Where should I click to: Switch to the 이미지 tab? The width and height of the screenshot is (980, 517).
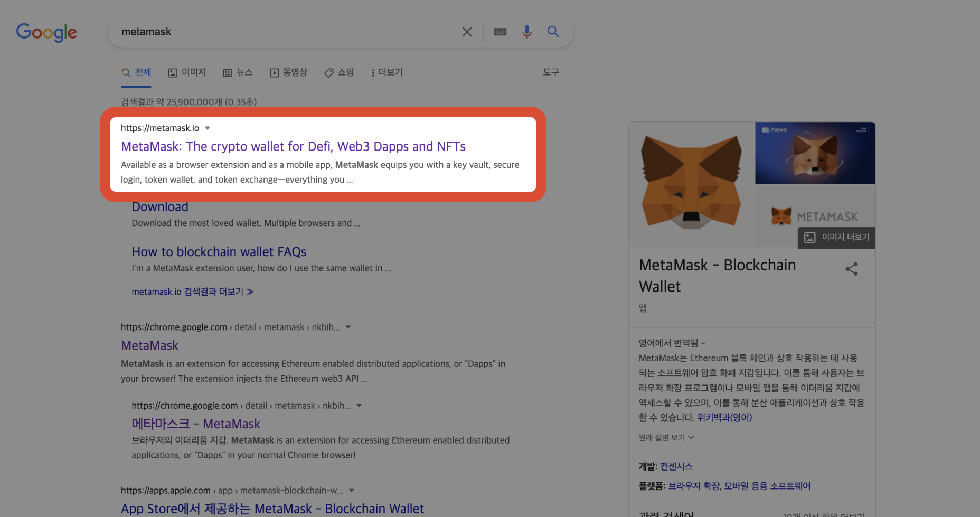click(x=187, y=72)
